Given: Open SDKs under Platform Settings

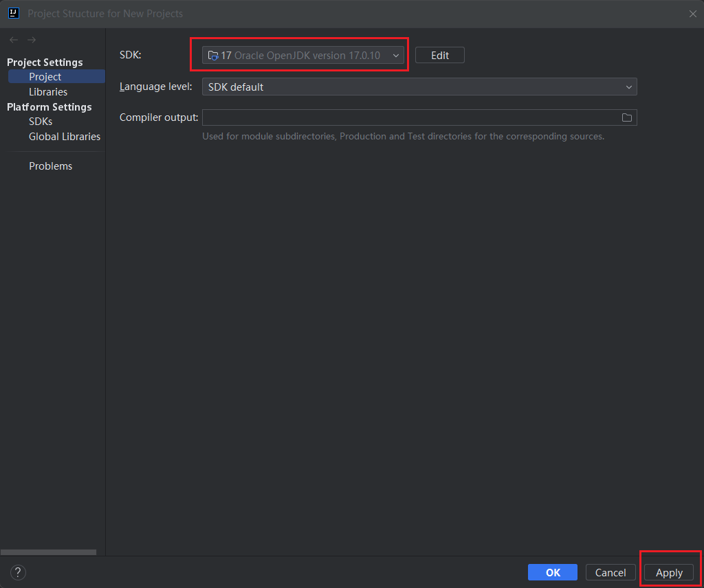Looking at the screenshot, I should pyautogui.click(x=41, y=121).
